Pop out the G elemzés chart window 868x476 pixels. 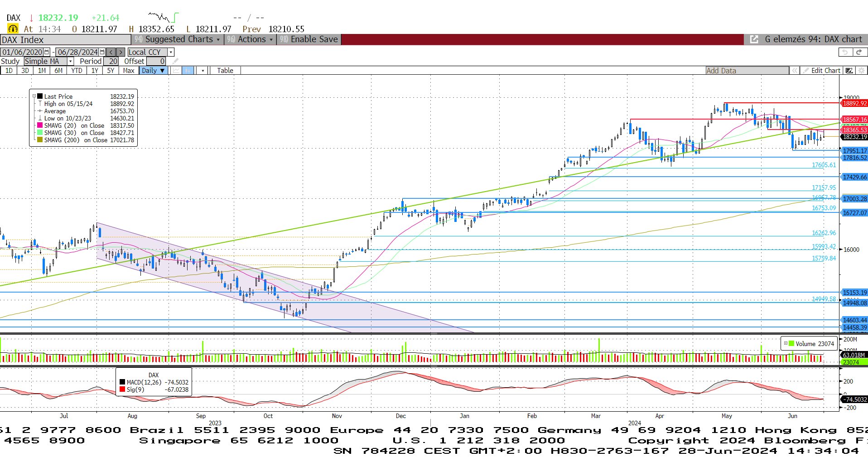click(x=754, y=39)
